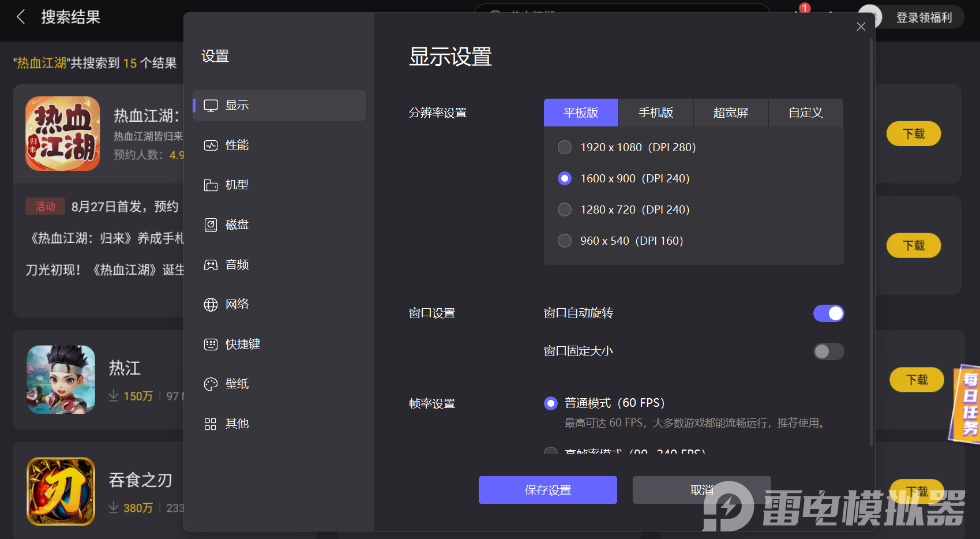Open Disk (磁盘) settings icon
Screen dimensions: 980x539
[x=211, y=225]
